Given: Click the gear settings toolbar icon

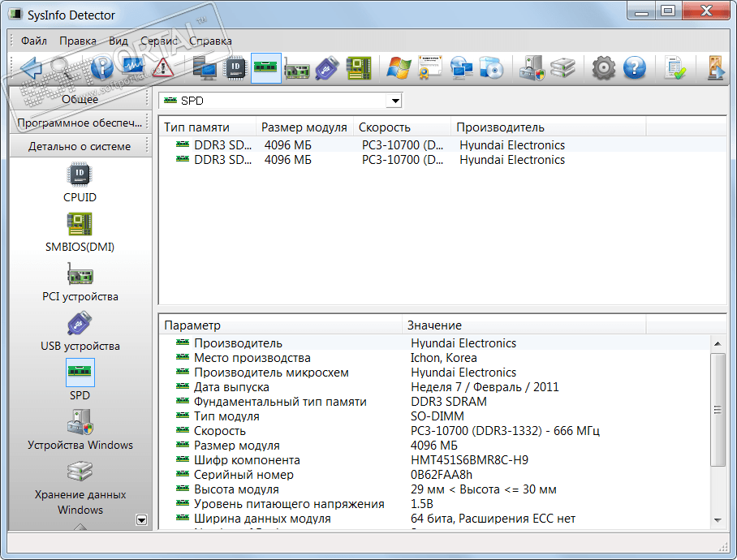Looking at the screenshot, I should 603,69.
